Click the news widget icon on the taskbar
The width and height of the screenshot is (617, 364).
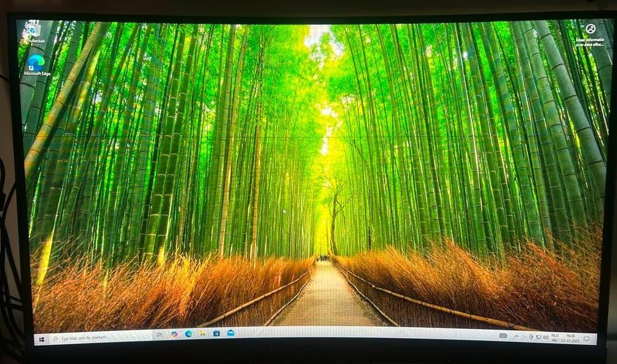(503, 336)
